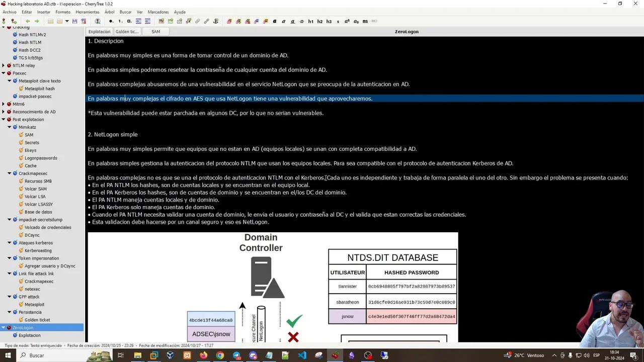644x362 pixels.
Task: Insert an anchor using its toolbar icon
Action: 215,21
